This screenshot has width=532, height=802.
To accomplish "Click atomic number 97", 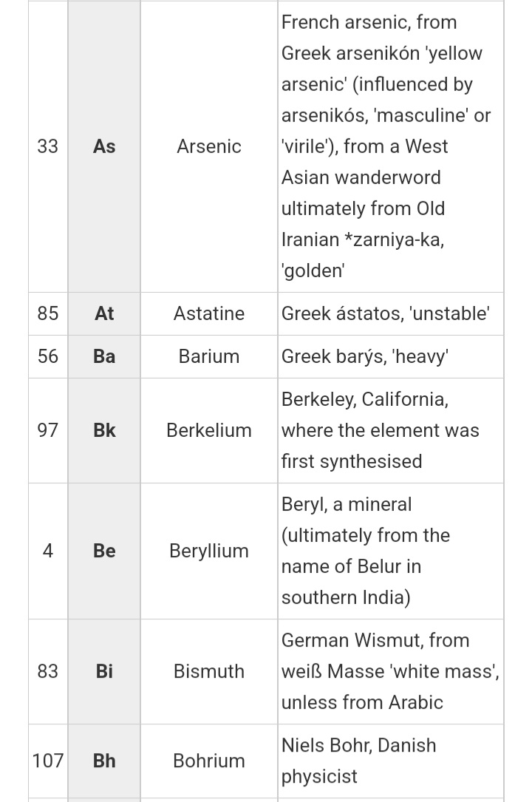I will (47, 430).
